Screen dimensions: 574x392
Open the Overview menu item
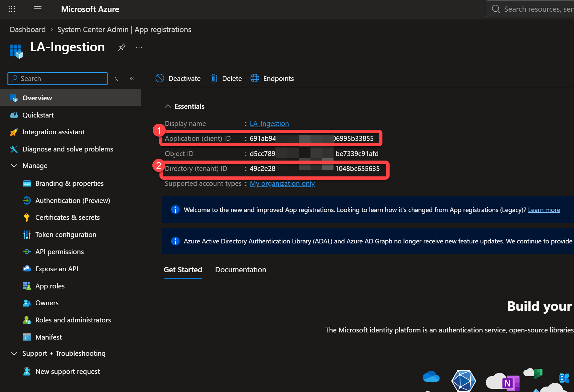point(70,98)
